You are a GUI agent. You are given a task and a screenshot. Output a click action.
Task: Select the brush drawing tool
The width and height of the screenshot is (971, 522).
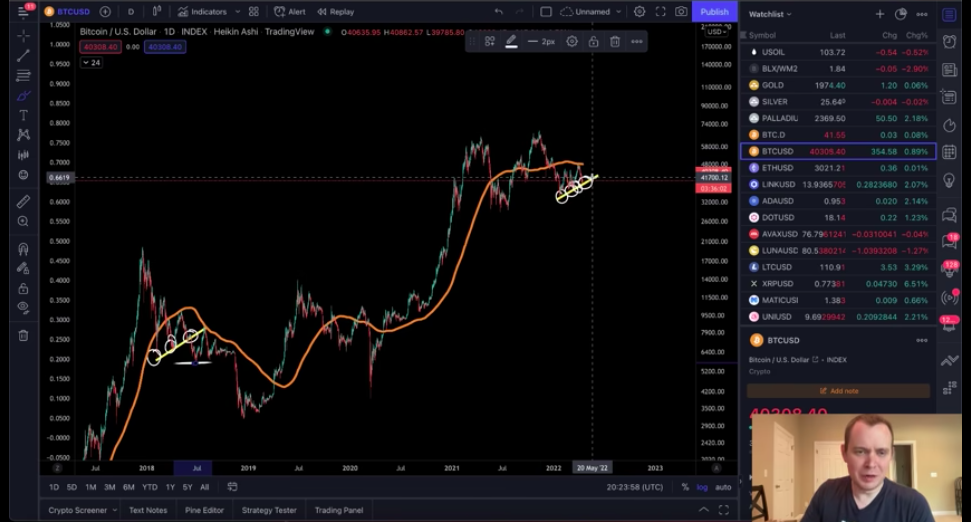point(24,96)
